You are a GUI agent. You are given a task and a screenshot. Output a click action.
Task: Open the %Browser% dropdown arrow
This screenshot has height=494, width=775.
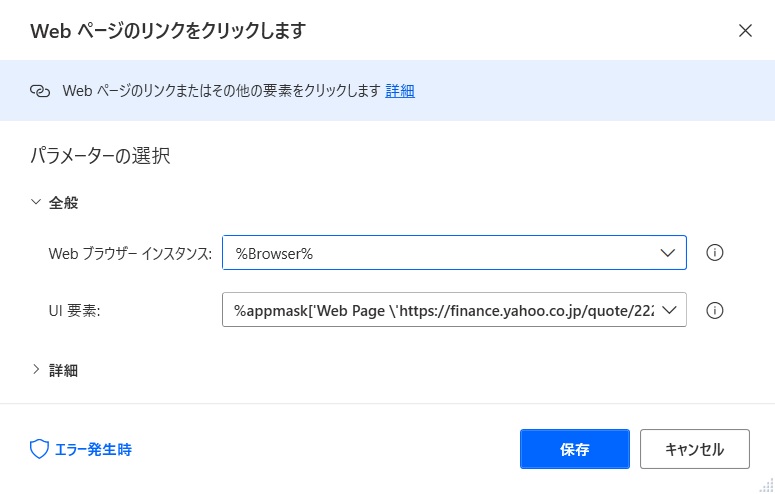(667, 253)
